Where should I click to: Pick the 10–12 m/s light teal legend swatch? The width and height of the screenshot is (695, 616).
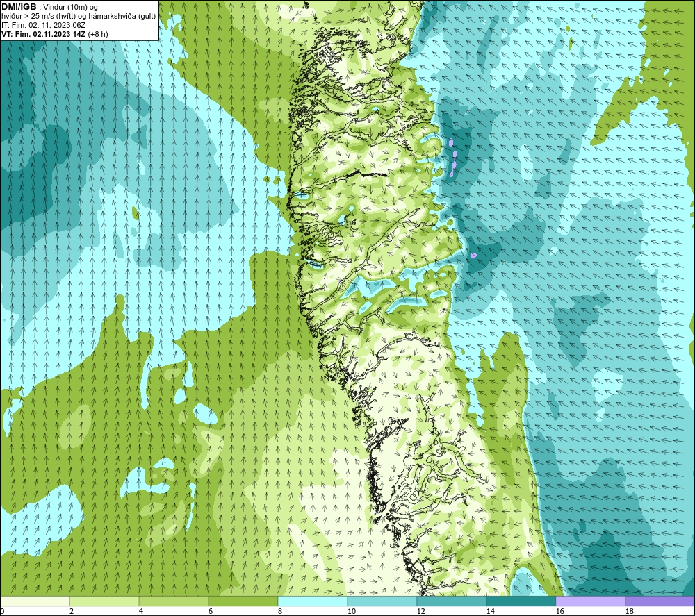(382, 601)
